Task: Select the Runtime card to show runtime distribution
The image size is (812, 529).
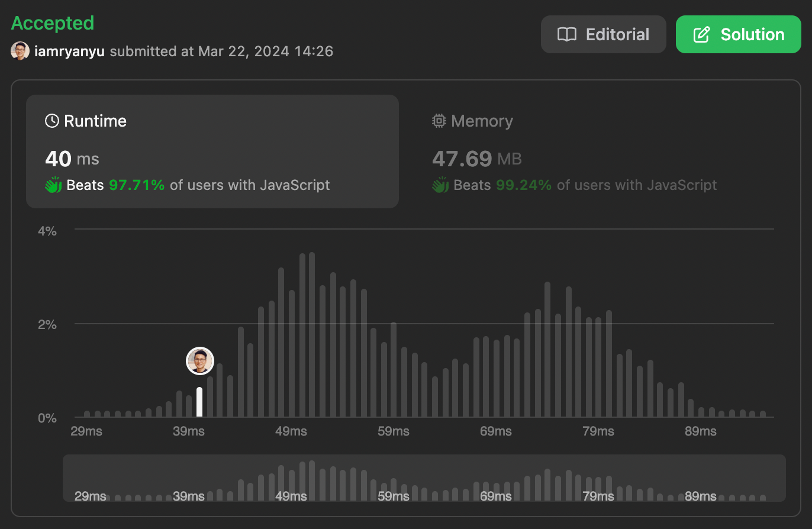Action: click(x=212, y=151)
